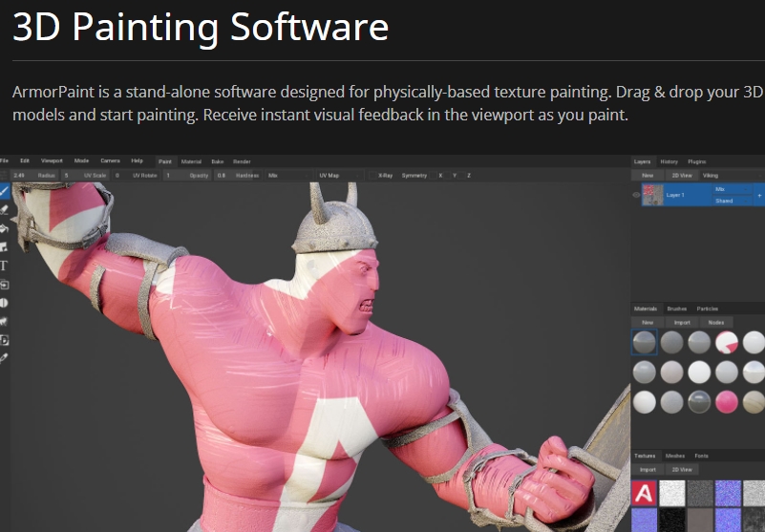Select the Particle tool
This screenshot has width=765, height=532.
click(5, 321)
